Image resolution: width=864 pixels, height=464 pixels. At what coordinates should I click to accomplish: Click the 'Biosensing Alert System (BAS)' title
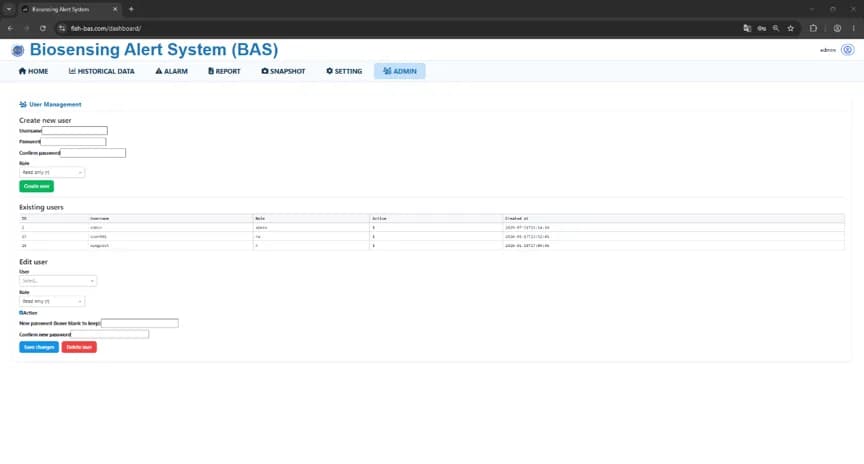pyautogui.click(x=154, y=50)
